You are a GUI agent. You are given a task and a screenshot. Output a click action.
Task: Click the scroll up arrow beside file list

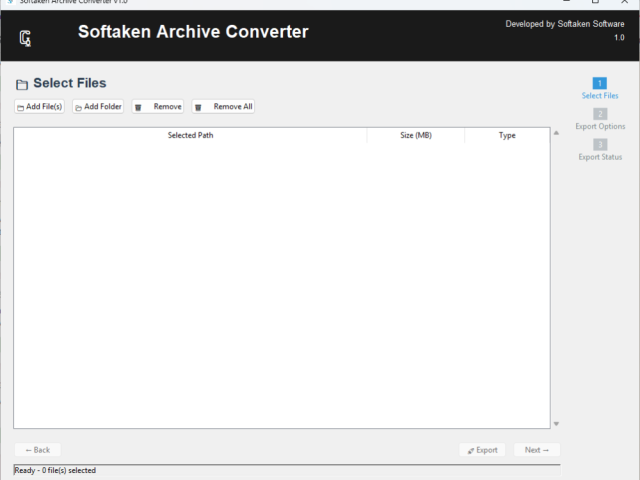coord(556,133)
